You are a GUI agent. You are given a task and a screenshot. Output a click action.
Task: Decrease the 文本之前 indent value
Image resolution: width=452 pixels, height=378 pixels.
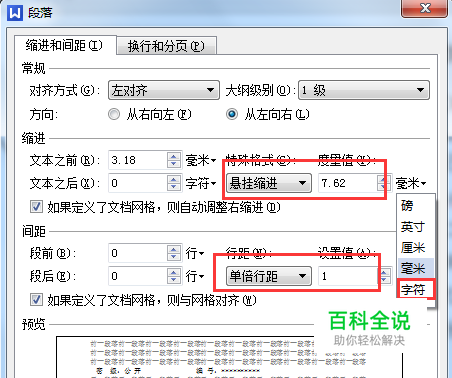point(173,164)
